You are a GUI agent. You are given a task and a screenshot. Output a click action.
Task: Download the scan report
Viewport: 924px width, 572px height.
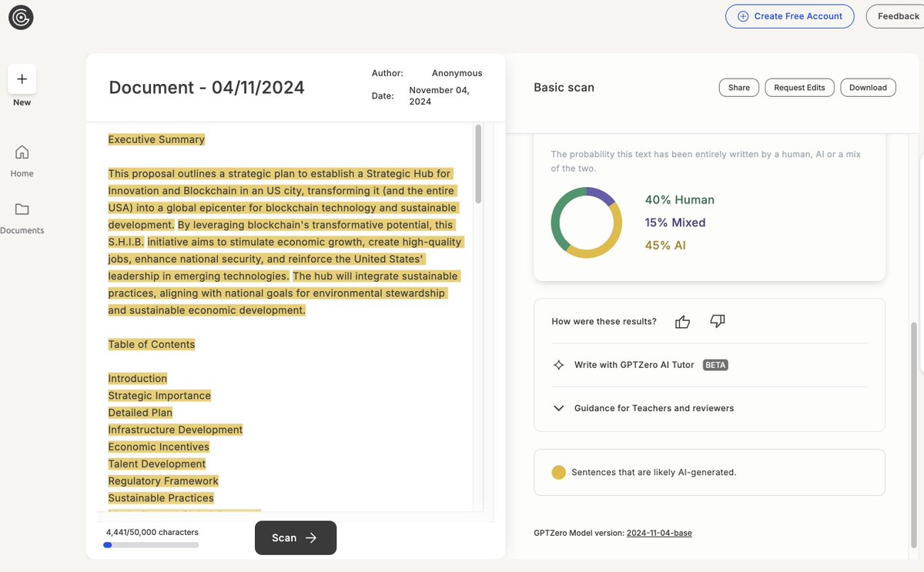pos(868,88)
